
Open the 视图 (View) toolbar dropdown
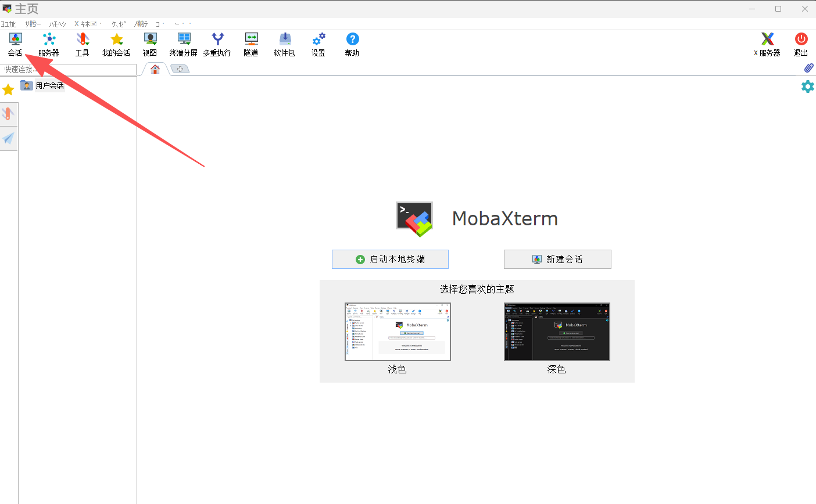pos(150,44)
